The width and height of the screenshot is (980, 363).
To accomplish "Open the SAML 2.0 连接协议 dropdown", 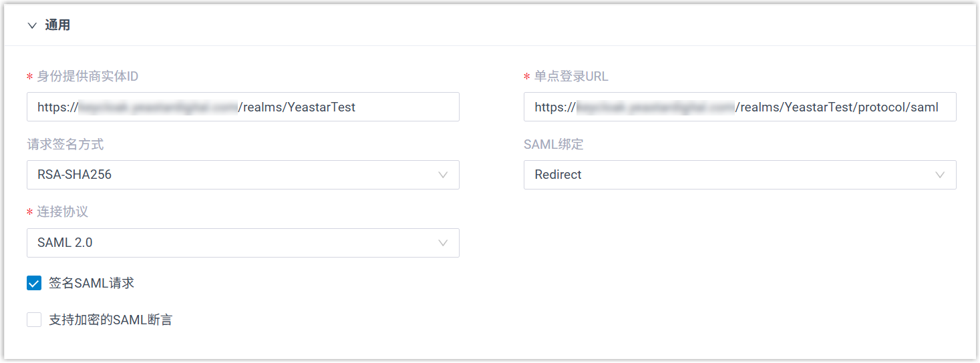I will pyautogui.click(x=234, y=243).
